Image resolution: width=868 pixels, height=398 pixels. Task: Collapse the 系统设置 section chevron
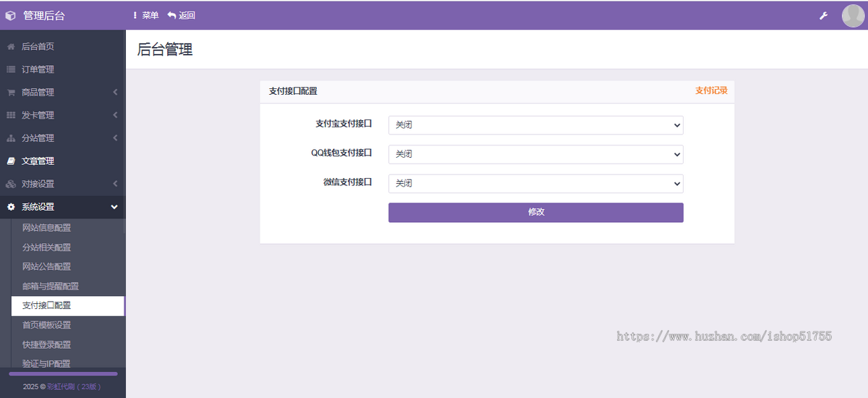(114, 207)
